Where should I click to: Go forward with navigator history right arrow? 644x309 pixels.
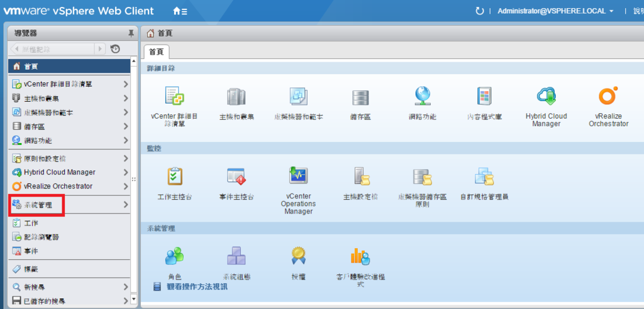100,49
